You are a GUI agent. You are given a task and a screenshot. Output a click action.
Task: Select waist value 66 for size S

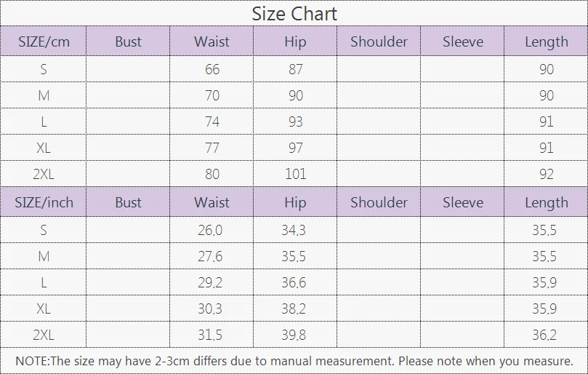click(x=212, y=69)
